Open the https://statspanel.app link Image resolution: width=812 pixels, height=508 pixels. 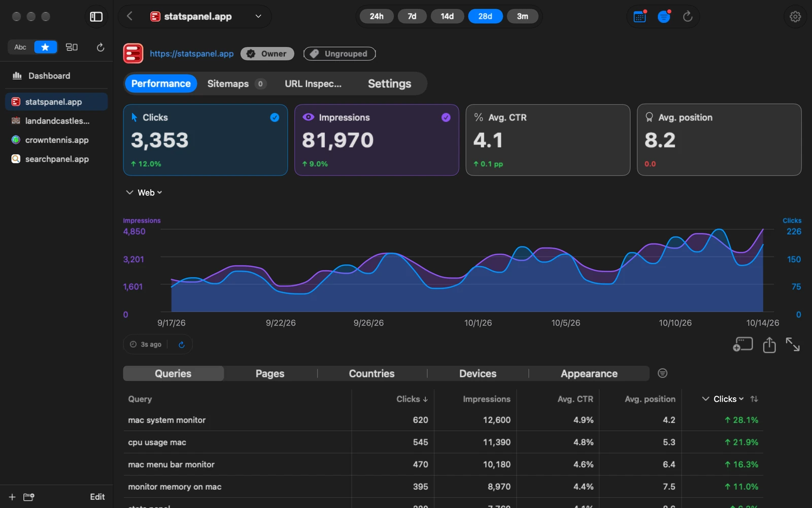coord(191,53)
